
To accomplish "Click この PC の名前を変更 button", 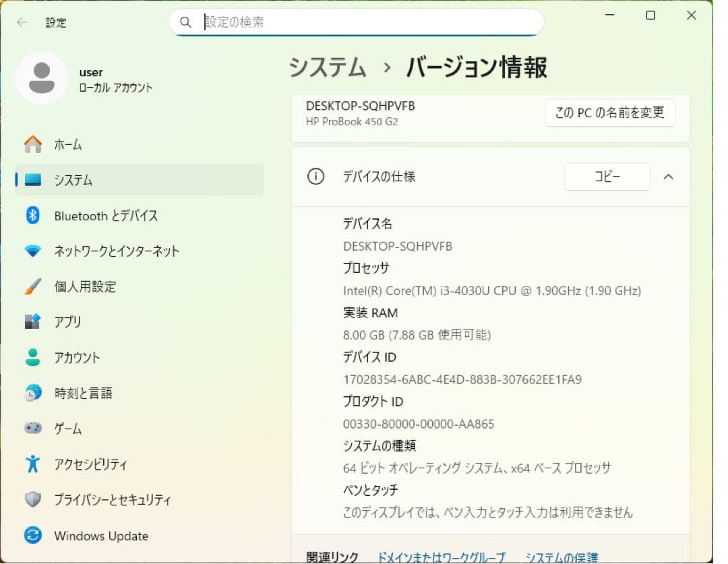I will point(609,113).
